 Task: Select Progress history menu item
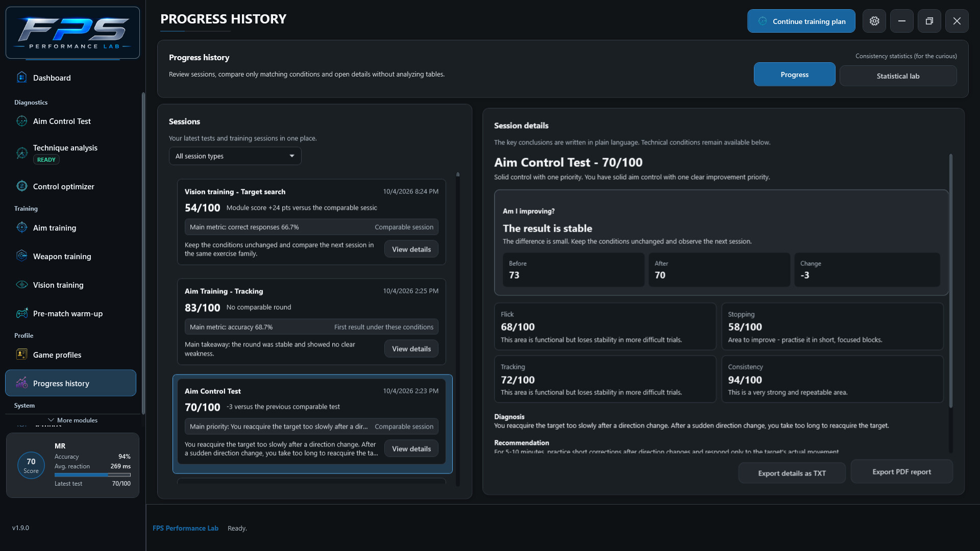tap(70, 383)
